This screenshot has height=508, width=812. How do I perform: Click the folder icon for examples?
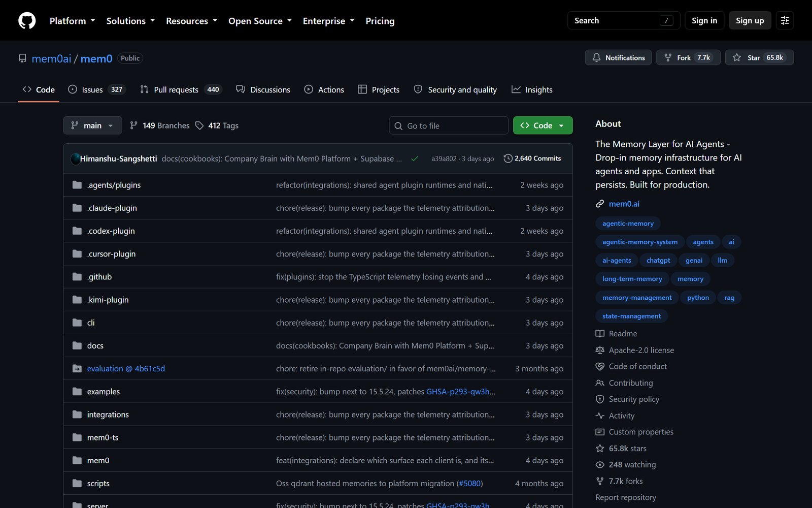(77, 392)
